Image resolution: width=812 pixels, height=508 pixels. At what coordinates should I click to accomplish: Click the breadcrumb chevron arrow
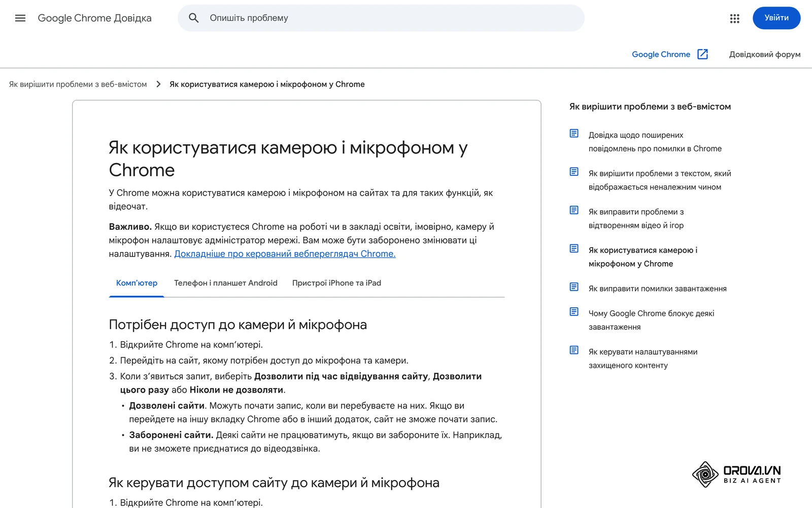coord(158,84)
